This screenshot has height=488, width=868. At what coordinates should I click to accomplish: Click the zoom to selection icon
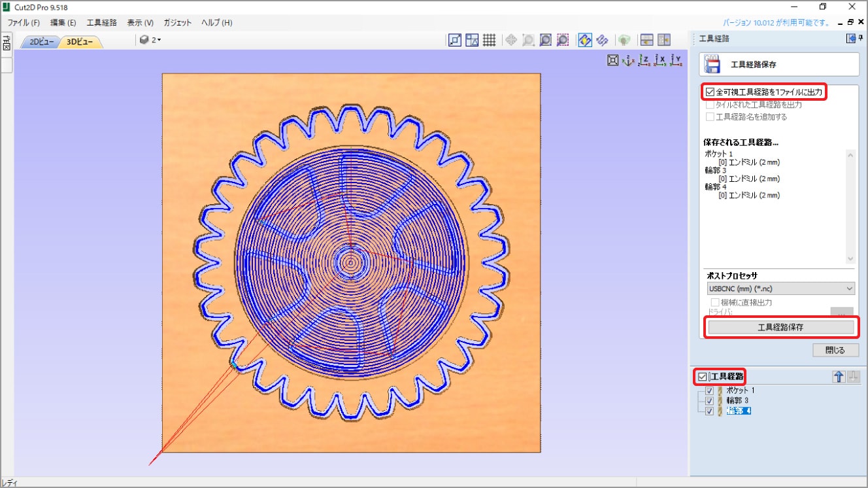pyautogui.click(x=563, y=40)
